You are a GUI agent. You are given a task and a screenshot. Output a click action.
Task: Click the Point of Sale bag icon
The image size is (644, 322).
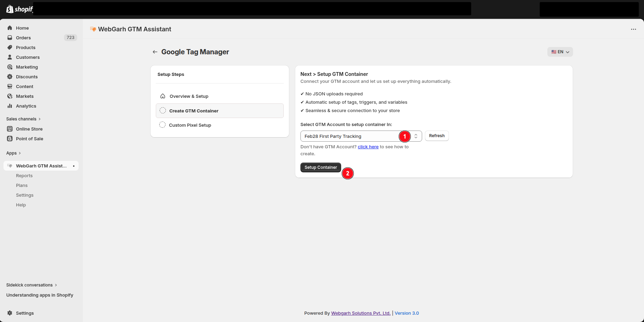pyautogui.click(x=10, y=139)
